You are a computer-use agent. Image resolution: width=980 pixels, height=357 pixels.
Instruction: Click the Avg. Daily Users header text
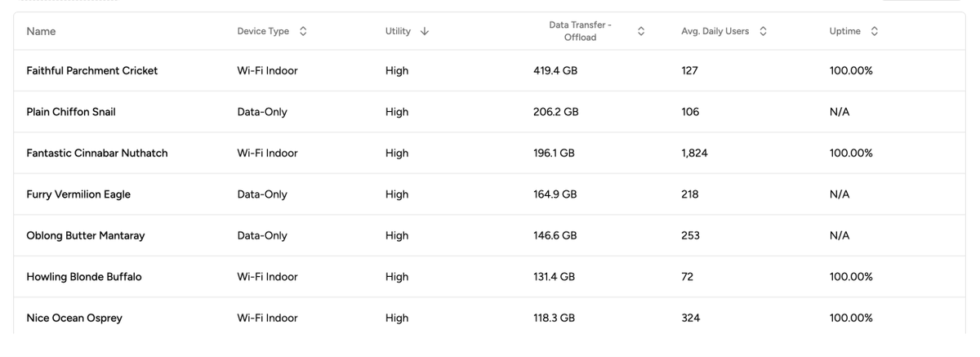[x=715, y=31]
